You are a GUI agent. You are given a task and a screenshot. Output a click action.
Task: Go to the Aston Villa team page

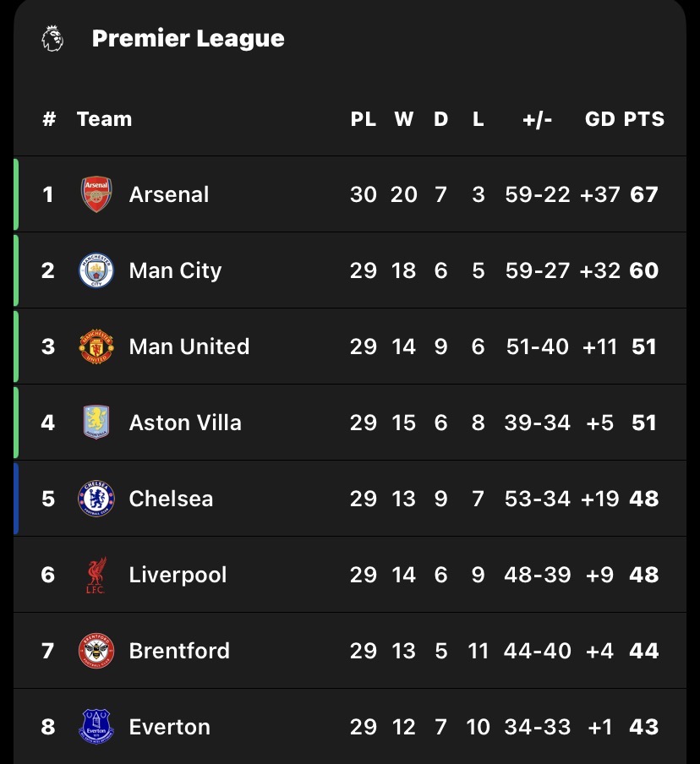[185, 423]
